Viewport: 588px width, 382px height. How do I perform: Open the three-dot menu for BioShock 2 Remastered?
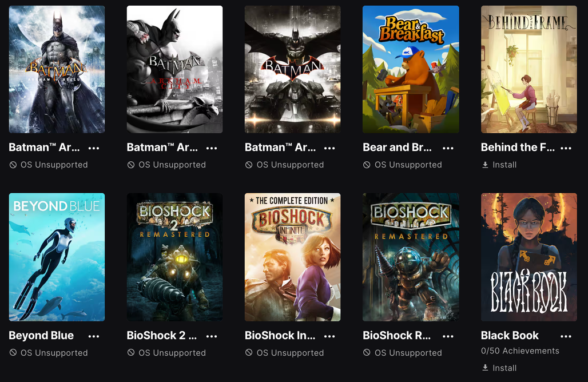point(212,336)
